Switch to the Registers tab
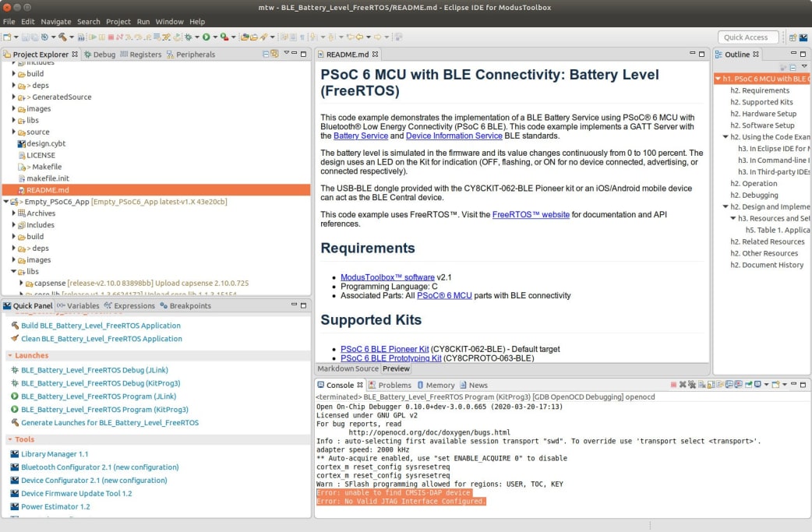Viewport: 812px width, 532px height. coord(141,55)
